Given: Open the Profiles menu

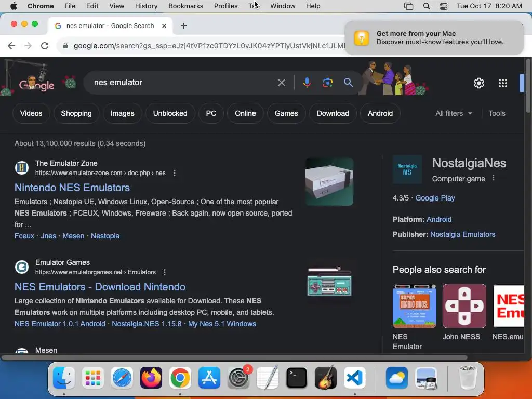Looking at the screenshot, I should (225, 6).
